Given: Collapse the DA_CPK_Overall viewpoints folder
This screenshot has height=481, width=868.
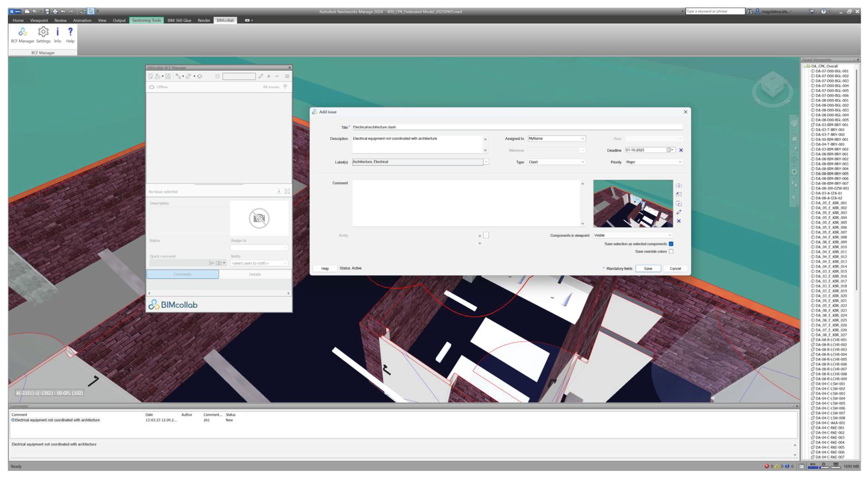Looking at the screenshot, I should (804, 66).
